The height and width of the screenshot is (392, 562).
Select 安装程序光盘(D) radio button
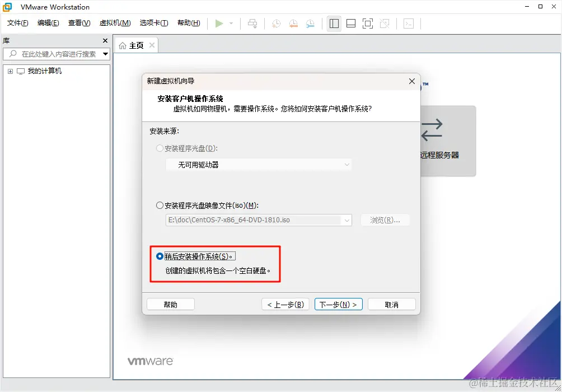click(160, 148)
